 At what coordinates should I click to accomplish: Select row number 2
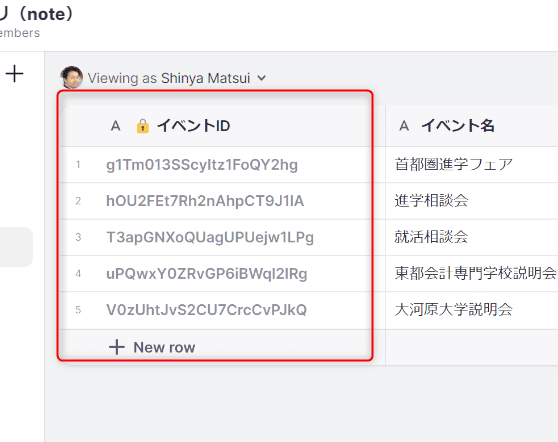point(78,201)
